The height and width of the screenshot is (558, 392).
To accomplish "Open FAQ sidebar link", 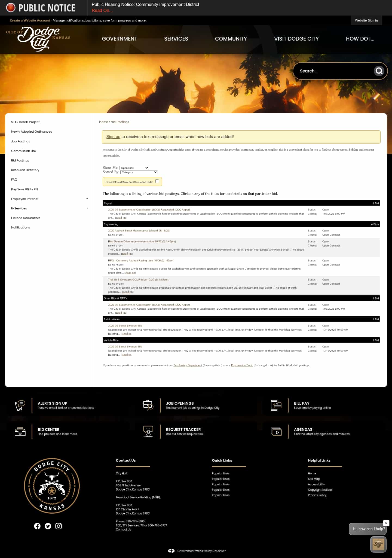I will pos(14,179).
